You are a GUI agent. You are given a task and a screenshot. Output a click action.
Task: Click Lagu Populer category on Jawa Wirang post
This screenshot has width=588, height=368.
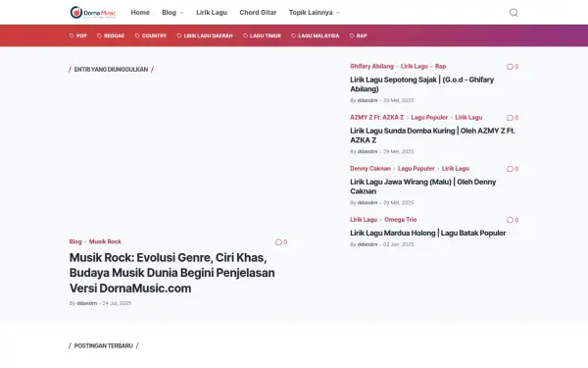point(416,168)
